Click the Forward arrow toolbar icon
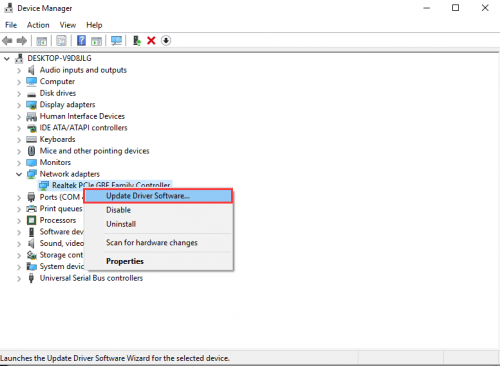 coord(22,41)
